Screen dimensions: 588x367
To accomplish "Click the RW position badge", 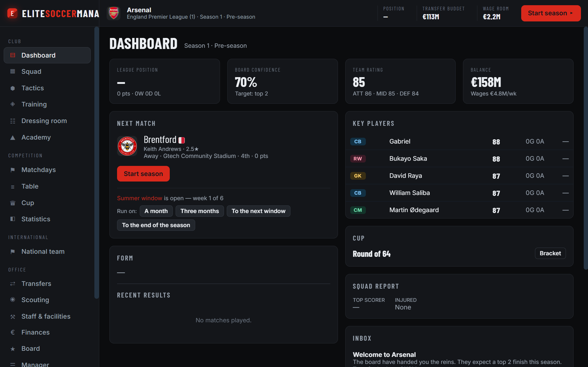I will pos(358,159).
